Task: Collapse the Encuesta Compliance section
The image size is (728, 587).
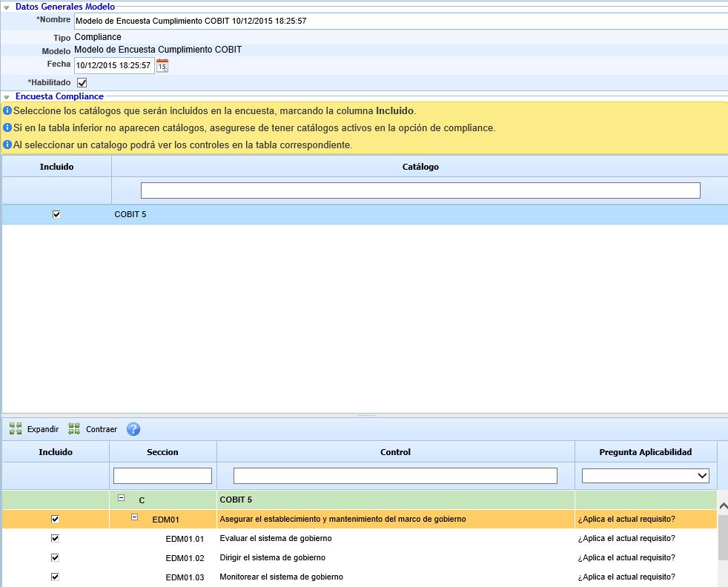Action: tap(7, 97)
